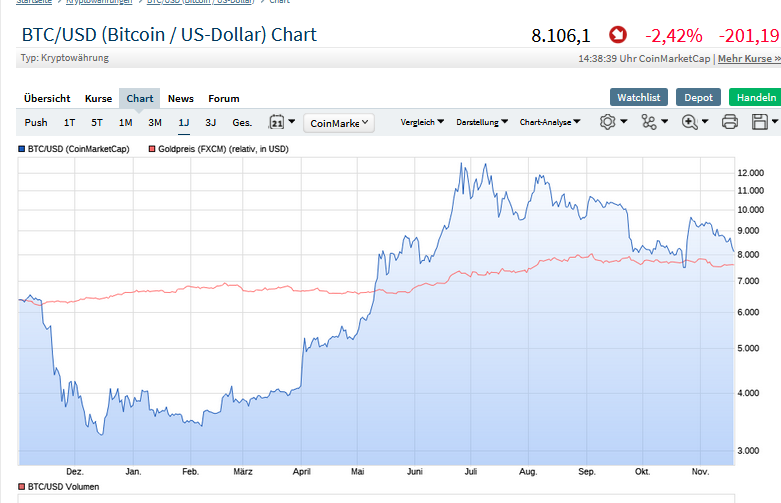Viewport: 781px width, 503px height.
Task: Click the red down-arrow trend icon
Action: [616, 35]
